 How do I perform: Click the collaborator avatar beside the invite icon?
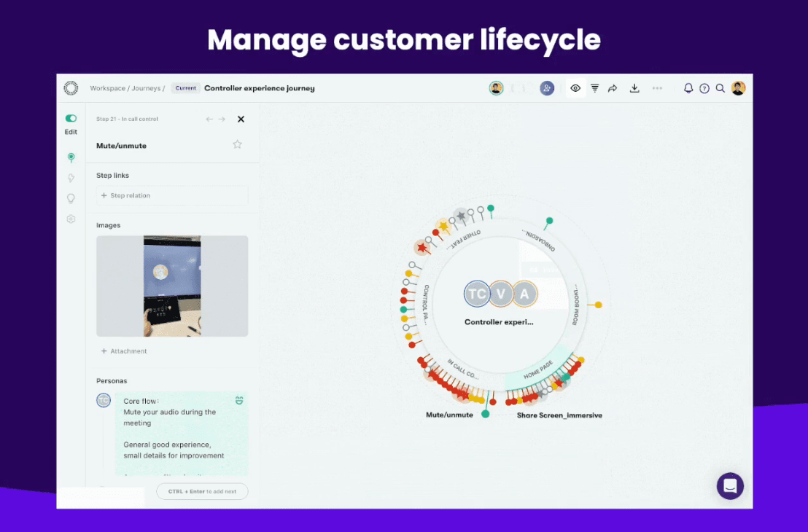point(496,88)
